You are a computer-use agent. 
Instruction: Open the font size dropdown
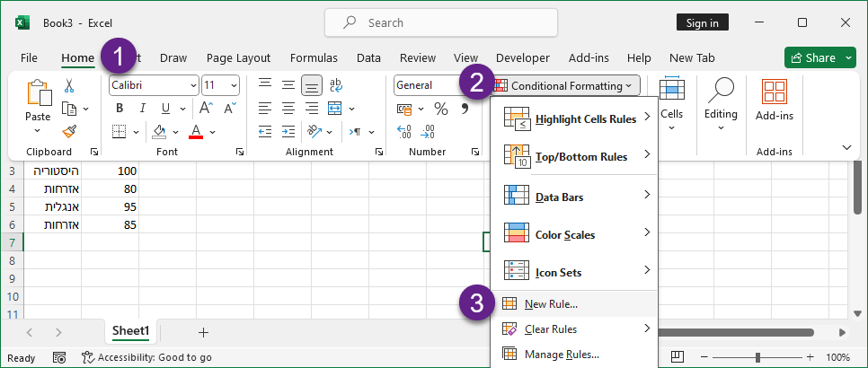220,85
